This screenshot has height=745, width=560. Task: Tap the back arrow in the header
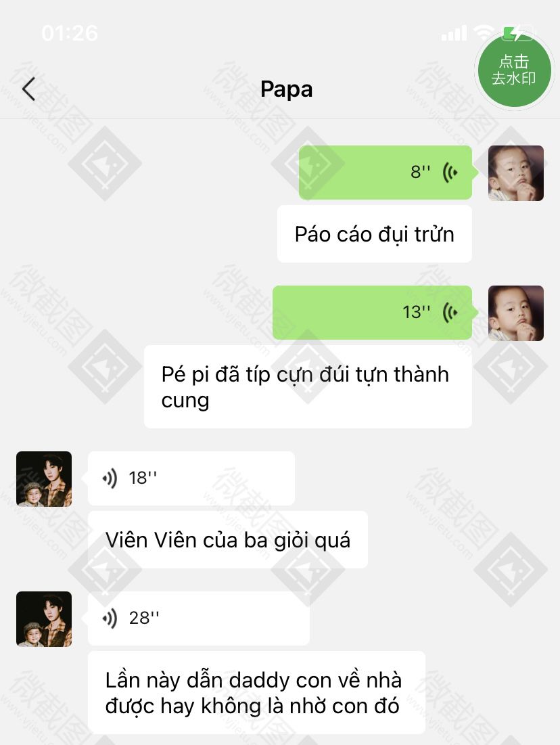tap(28, 89)
